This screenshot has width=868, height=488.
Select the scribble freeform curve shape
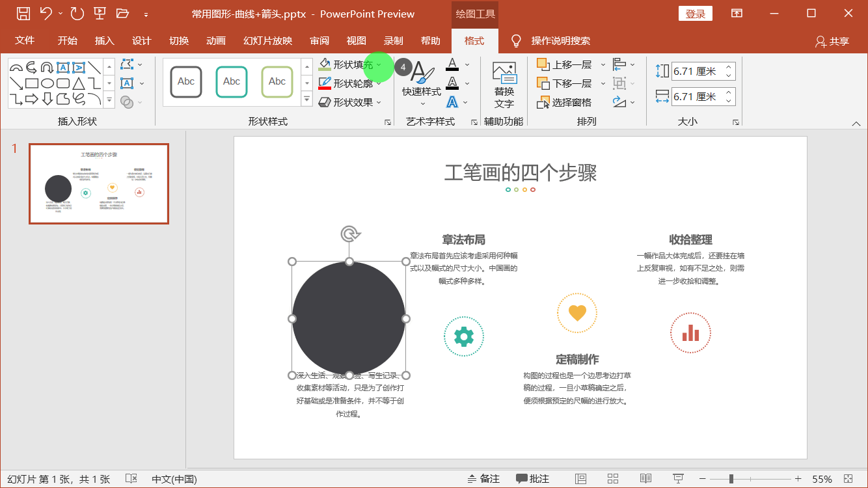point(79,99)
